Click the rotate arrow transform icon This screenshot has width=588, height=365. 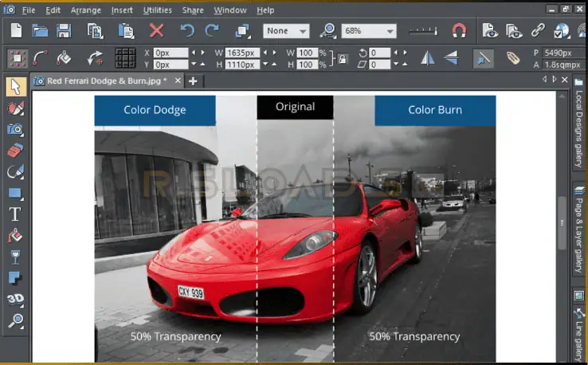[x=95, y=58]
